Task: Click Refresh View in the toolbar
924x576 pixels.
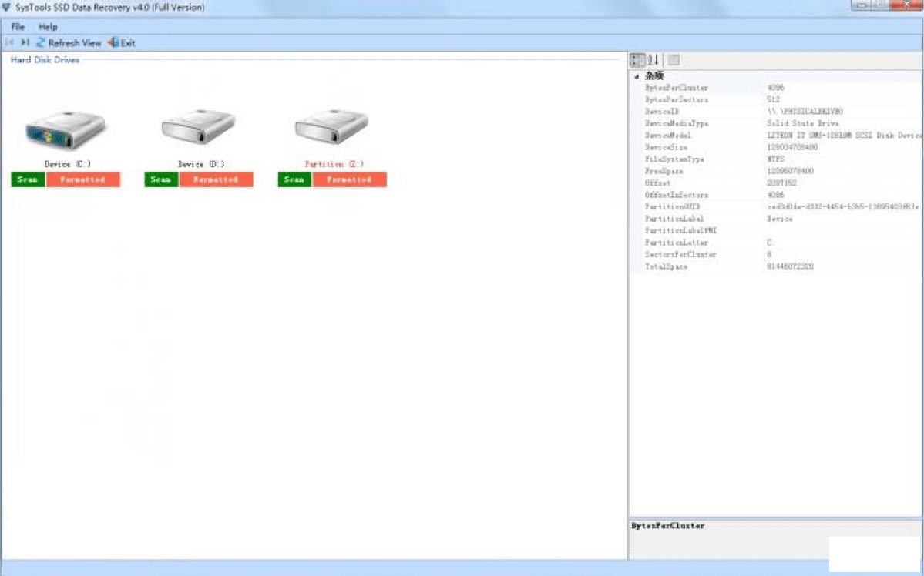Action: (x=69, y=42)
